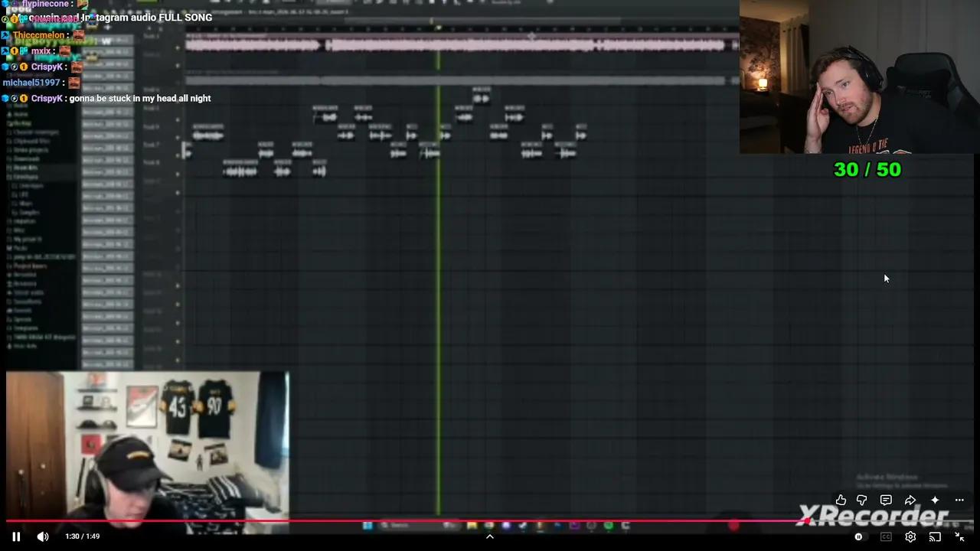Open the sparkle Ask AI icon
The height and width of the screenshot is (551, 980).
[935, 500]
